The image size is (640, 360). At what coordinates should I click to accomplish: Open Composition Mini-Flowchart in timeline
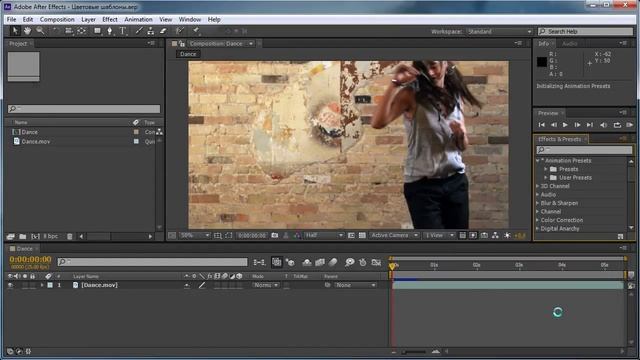click(x=259, y=262)
